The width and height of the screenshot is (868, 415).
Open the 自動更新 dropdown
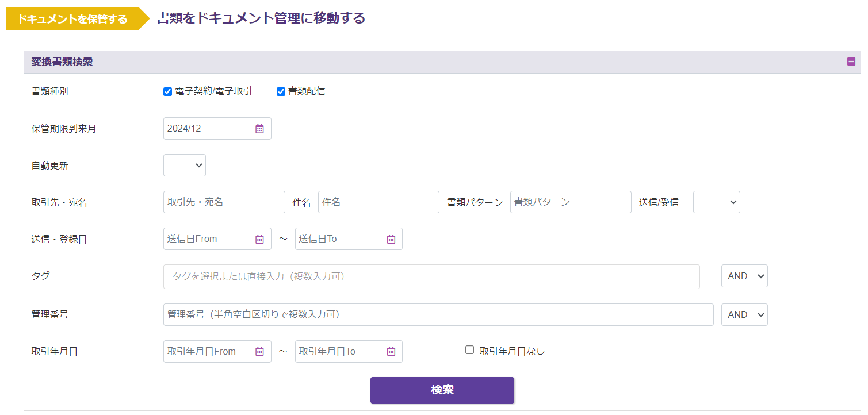click(x=185, y=165)
